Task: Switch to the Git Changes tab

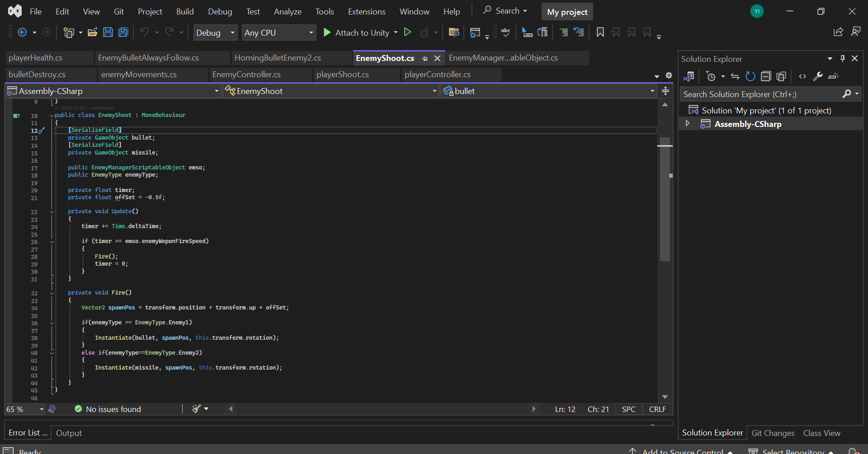Action: (x=773, y=433)
